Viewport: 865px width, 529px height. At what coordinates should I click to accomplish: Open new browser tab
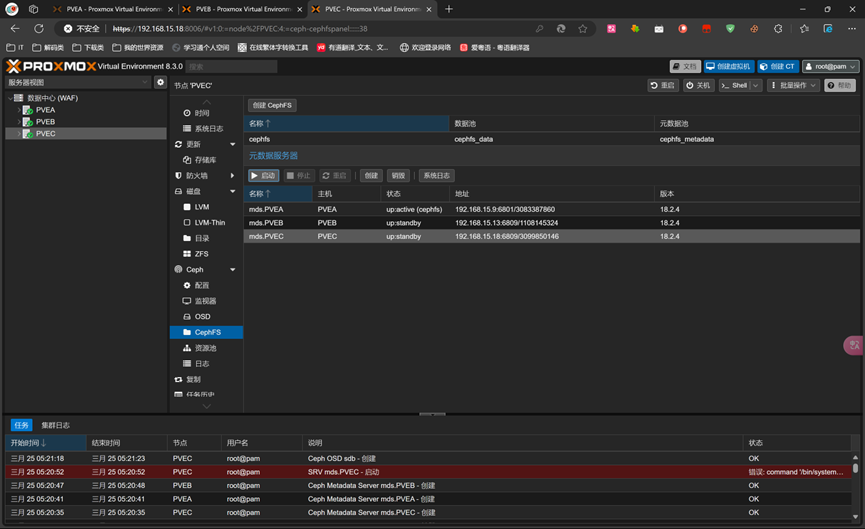(x=448, y=9)
